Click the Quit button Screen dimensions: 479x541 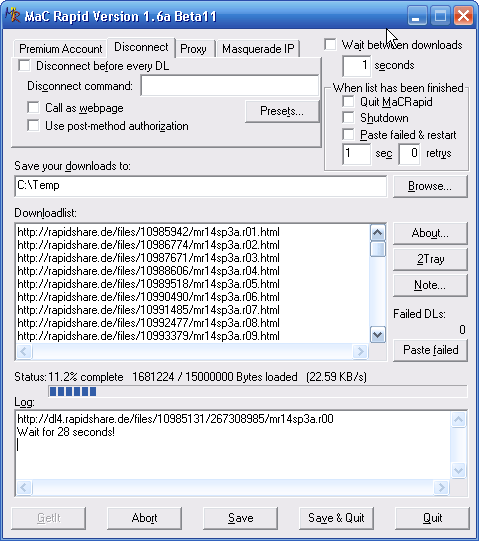tap(432, 518)
